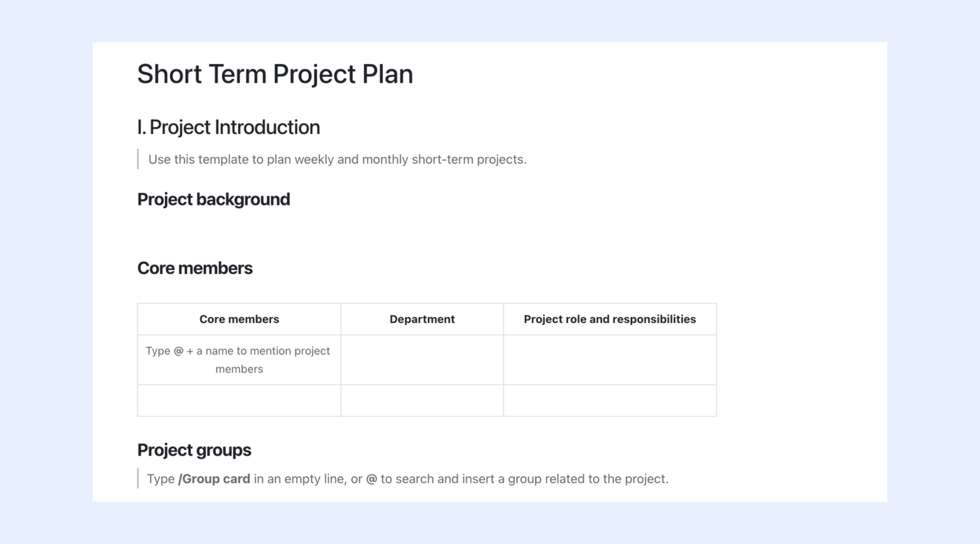Click the Core members section heading
980x544 pixels.
point(195,268)
